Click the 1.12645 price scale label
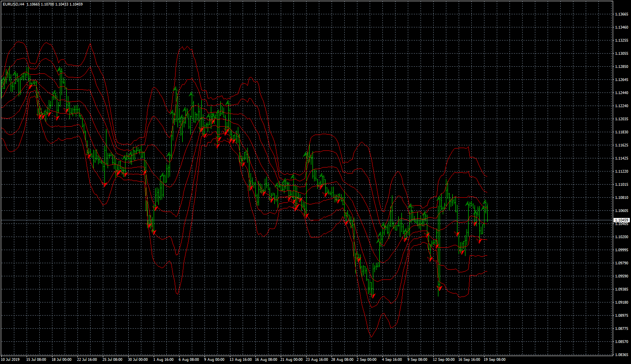This screenshot has height=364, width=631. [621, 80]
